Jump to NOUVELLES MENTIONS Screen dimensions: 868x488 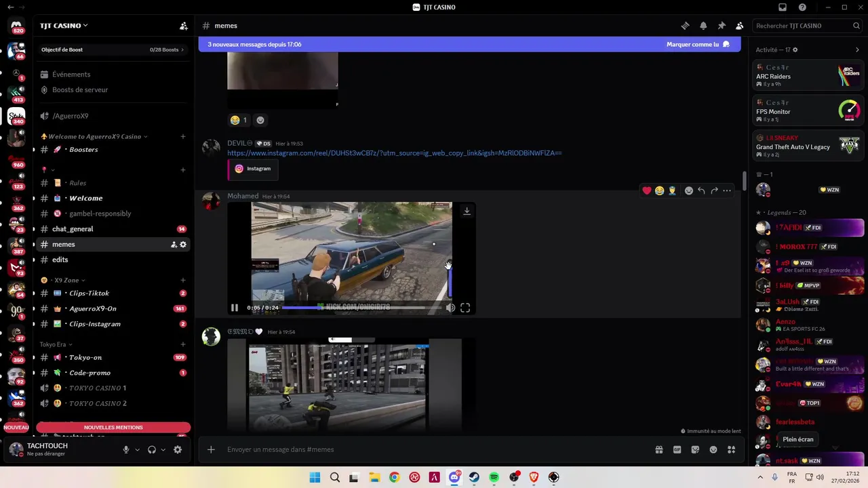pyautogui.click(x=113, y=428)
